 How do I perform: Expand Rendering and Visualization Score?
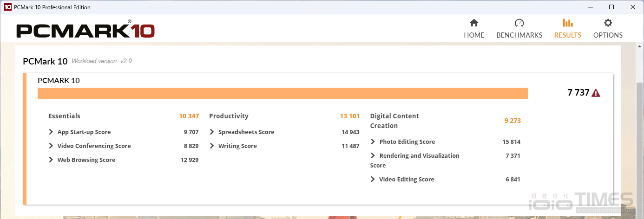[373, 156]
